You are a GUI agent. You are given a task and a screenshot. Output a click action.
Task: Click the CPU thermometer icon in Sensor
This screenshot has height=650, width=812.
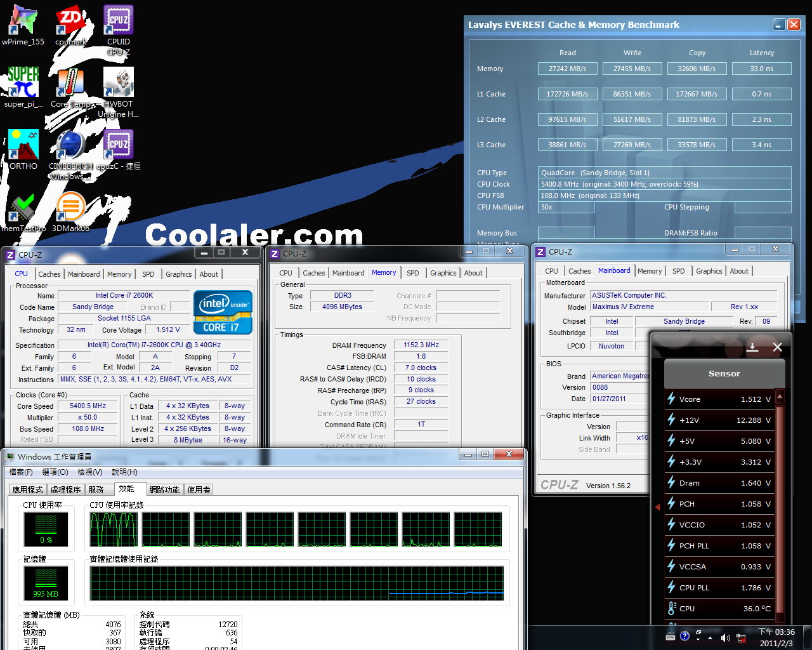[x=671, y=608]
